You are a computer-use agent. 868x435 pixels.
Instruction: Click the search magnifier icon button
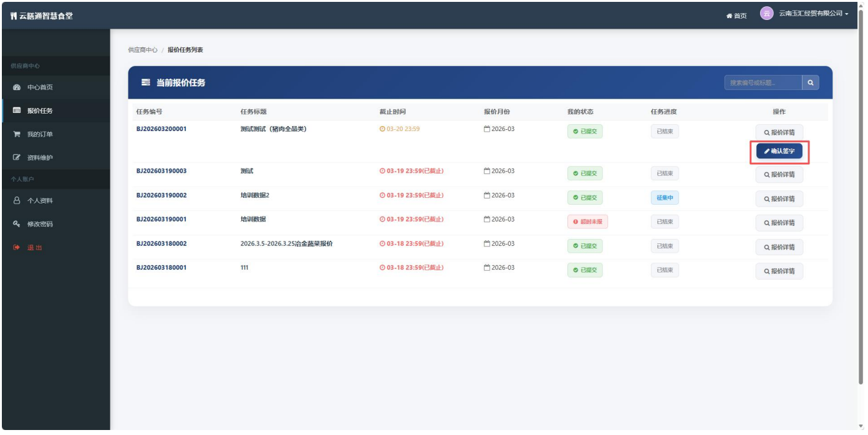click(x=810, y=82)
